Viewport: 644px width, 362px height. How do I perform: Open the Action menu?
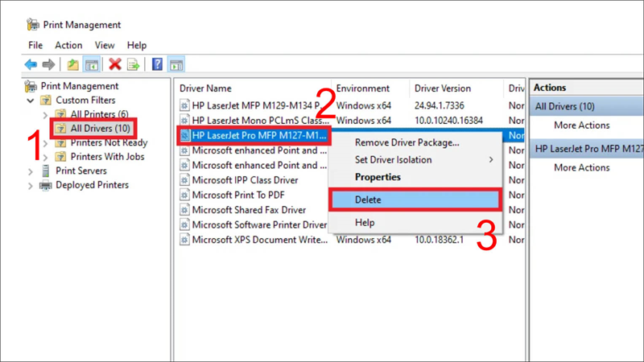pos(68,45)
